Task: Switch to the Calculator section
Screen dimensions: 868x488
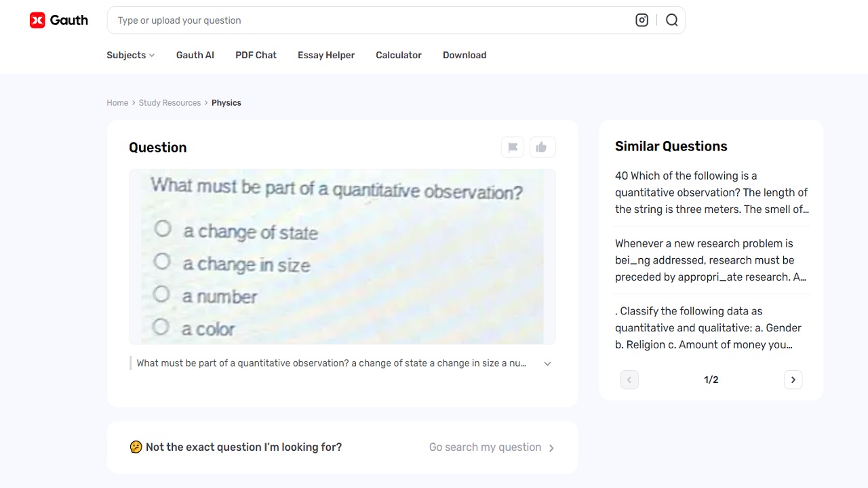Action: (398, 55)
